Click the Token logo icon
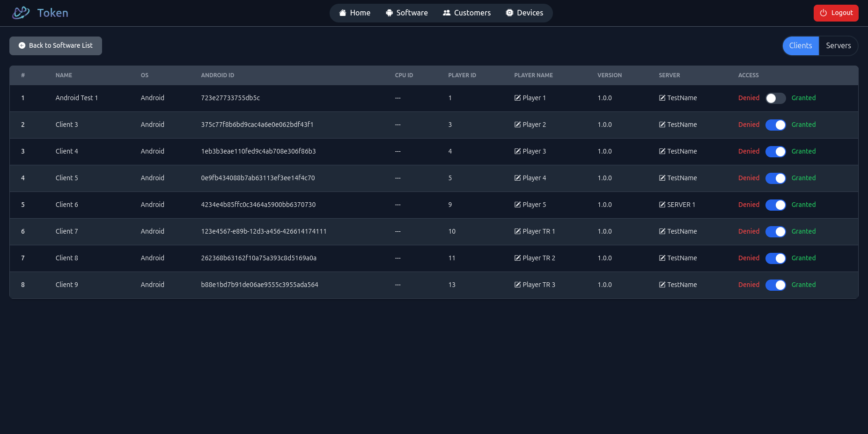The image size is (868, 434). click(x=21, y=13)
